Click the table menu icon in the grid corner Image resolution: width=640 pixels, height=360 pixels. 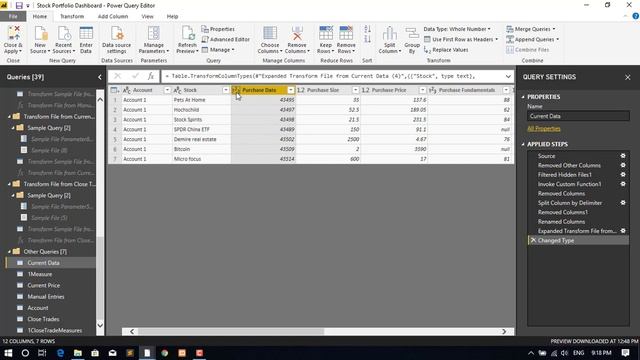coord(115,90)
